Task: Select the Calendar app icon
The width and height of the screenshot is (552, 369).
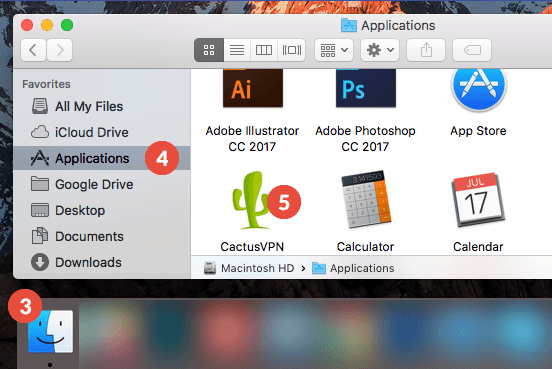Action: tap(478, 200)
